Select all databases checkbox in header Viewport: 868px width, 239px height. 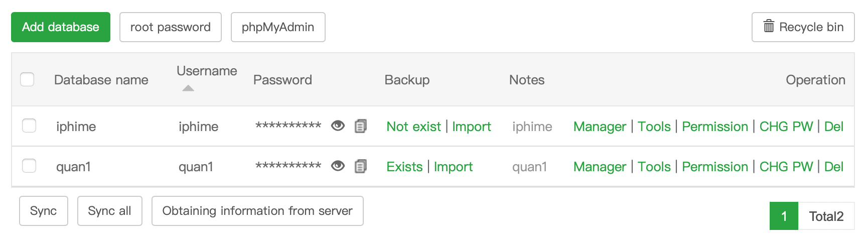[27, 79]
